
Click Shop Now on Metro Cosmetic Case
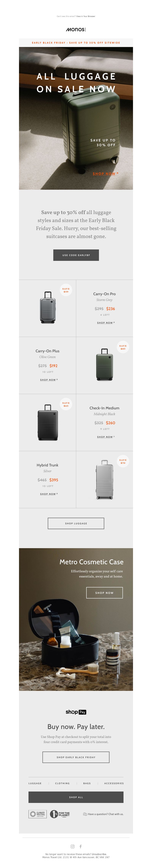[104, 593]
